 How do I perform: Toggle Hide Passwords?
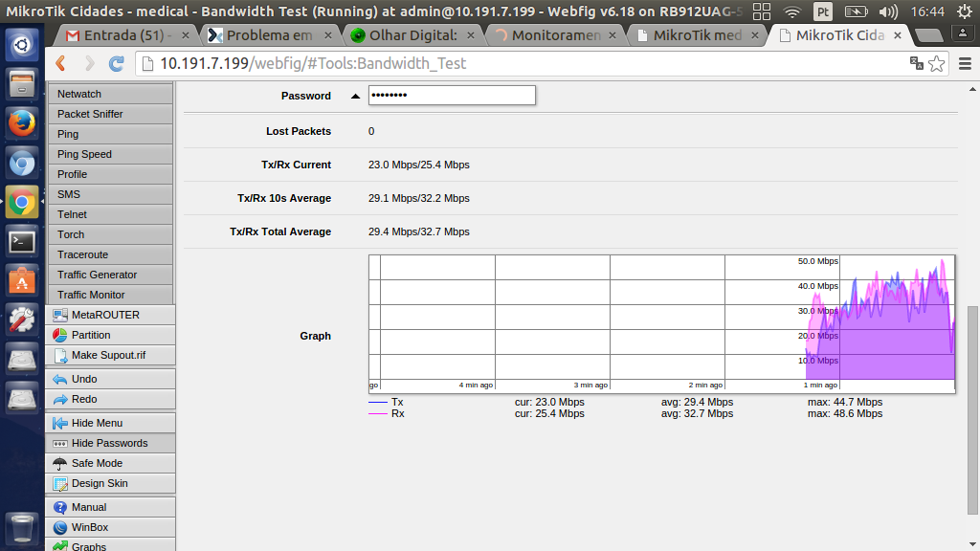coord(110,443)
